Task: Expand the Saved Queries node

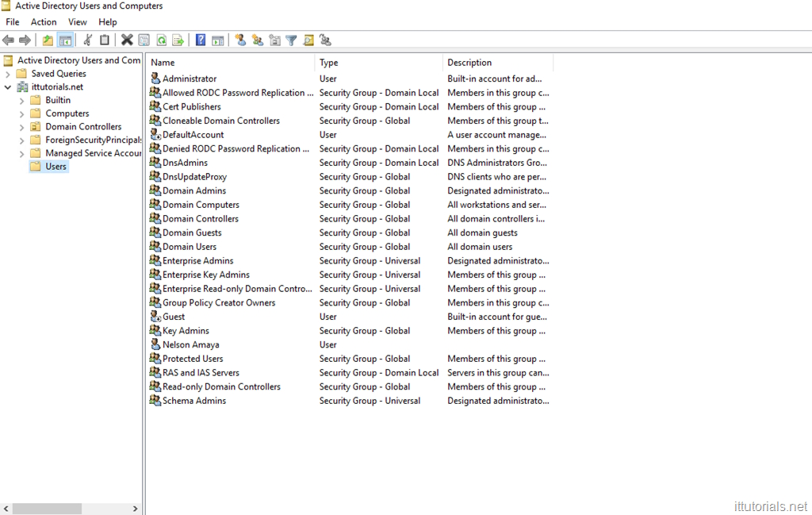Action: [8, 74]
